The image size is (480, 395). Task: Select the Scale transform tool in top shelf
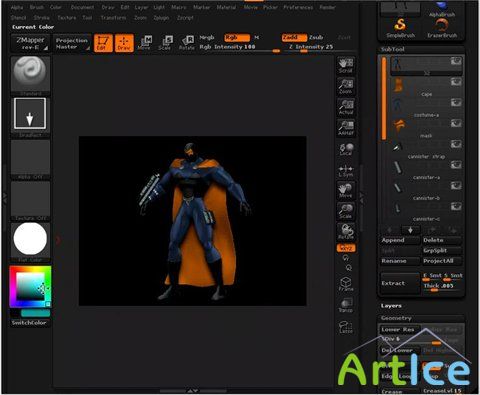[x=165, y=43]
